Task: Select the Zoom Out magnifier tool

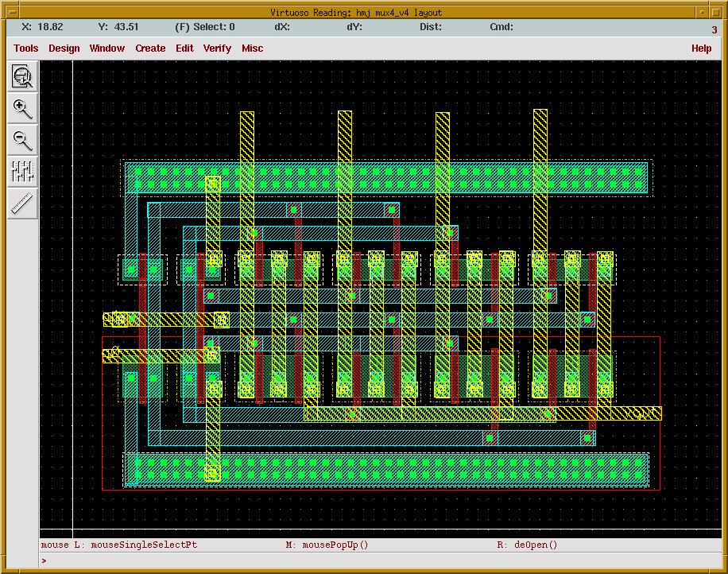Action: (x=22, y=141)
